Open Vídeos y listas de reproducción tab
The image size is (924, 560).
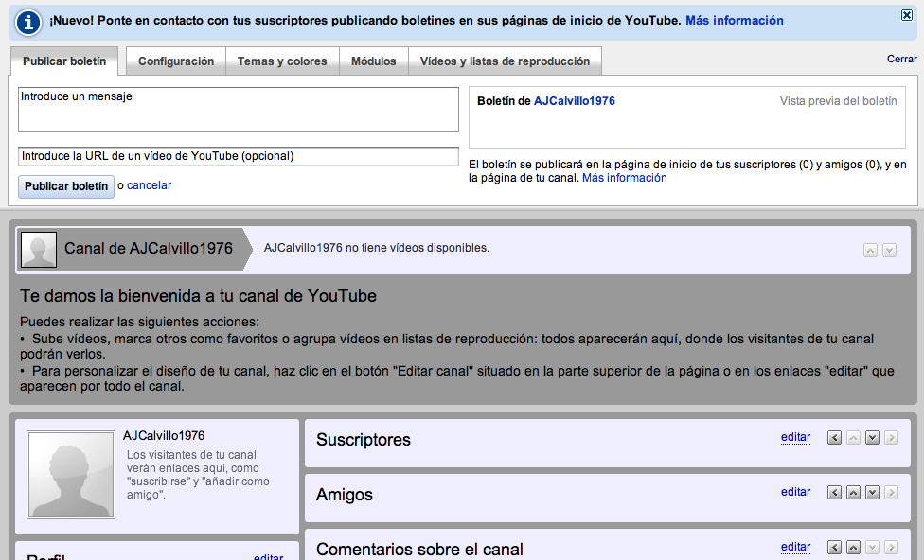[505, 61]
